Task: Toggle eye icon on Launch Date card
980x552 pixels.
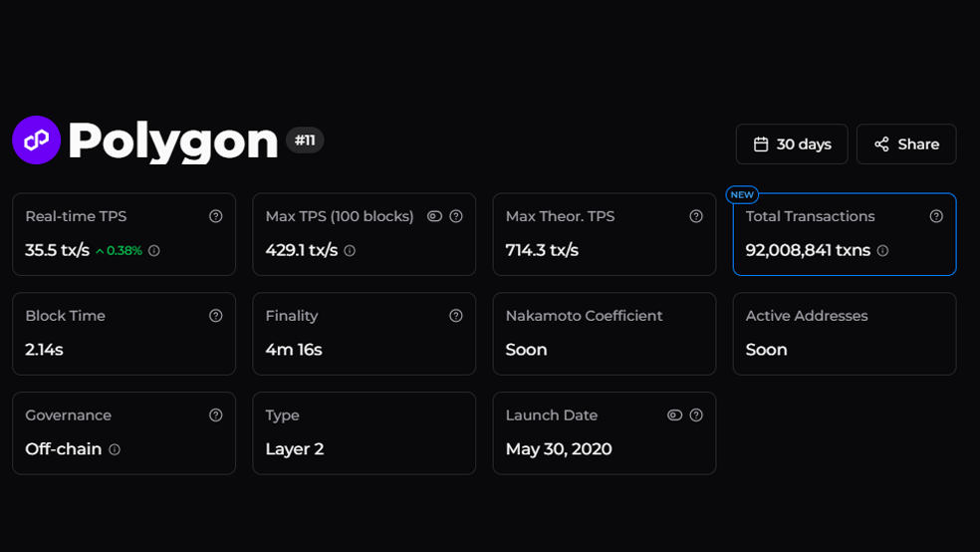Action: click(x=674, y=415)
